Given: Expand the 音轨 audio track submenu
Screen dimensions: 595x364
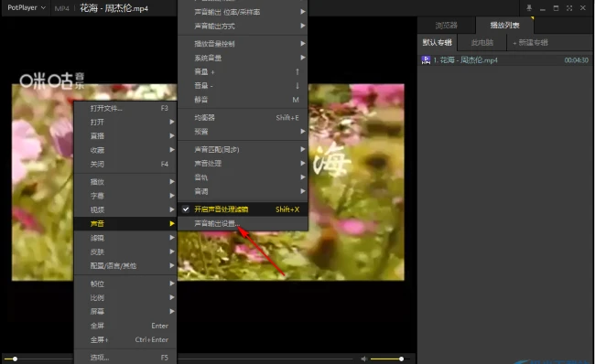Looking at the screenshot, I should click(243, 177).
